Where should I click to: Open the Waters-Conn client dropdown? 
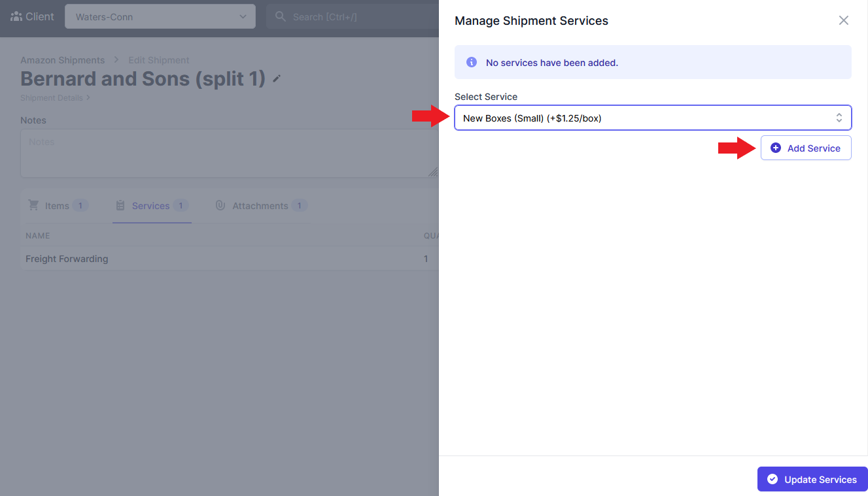[160, 17]
